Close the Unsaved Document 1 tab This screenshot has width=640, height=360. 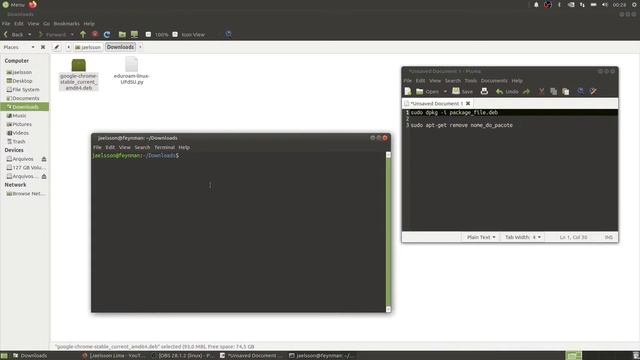click(x=468, y=104)
